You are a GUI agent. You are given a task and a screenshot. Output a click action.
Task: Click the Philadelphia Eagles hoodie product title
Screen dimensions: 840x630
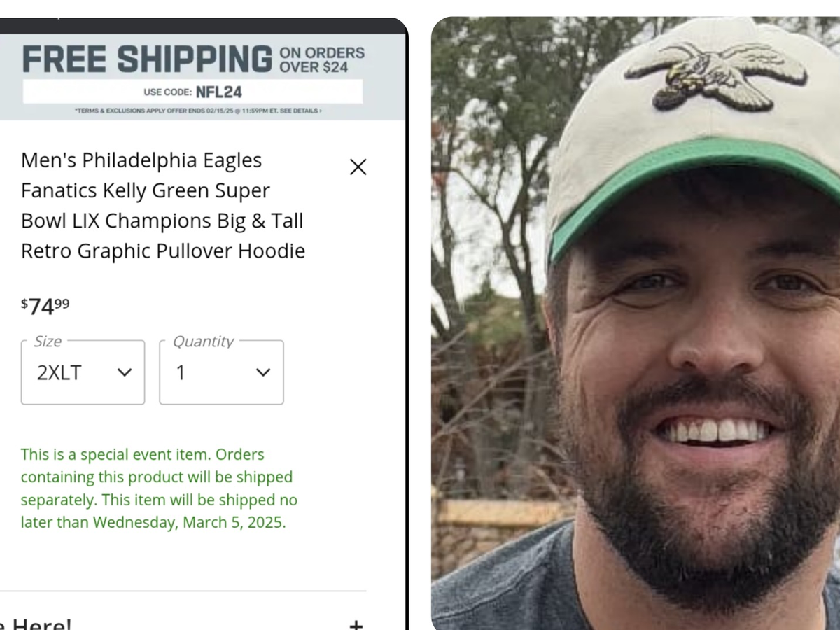pyautogui.click(x=163, y=205)
